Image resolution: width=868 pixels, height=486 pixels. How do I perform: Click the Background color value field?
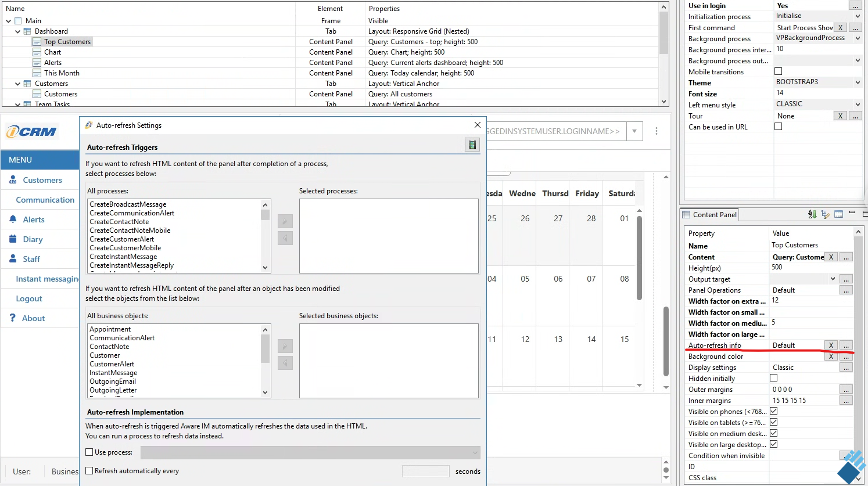click(x=797, y=357)
